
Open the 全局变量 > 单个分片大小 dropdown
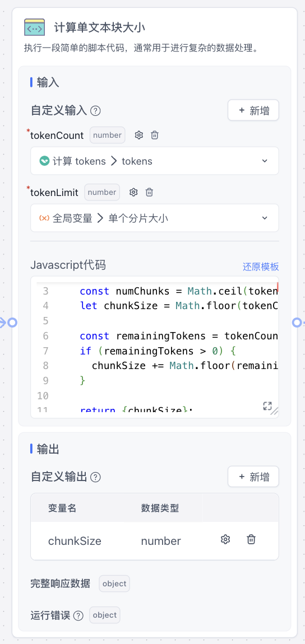click(x=155, y=218)
